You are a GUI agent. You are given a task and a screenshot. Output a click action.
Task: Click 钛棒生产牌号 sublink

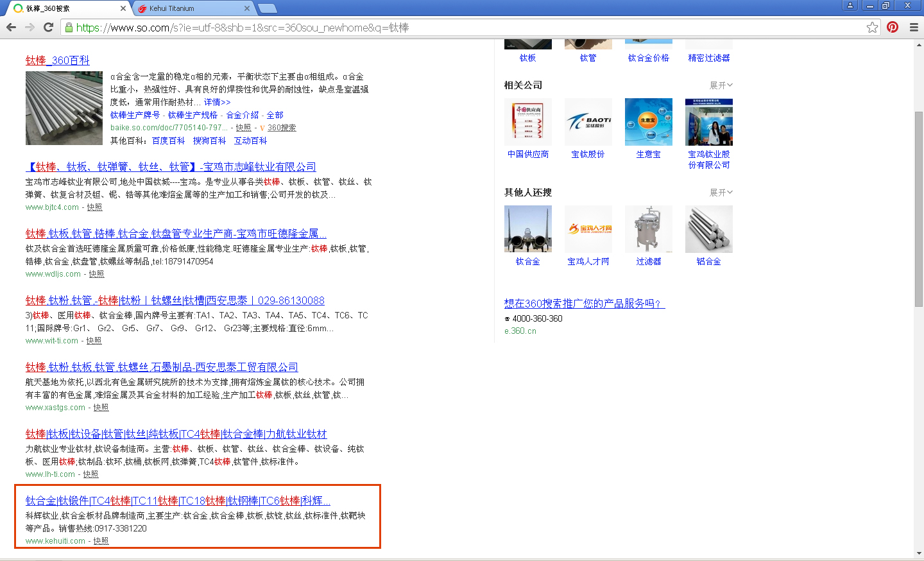pos(135,115)
